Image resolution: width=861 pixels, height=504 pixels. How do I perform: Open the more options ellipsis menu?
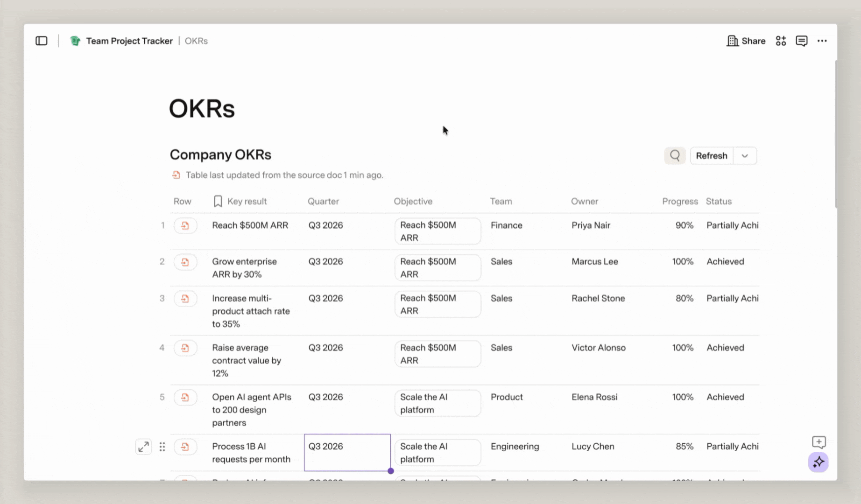coord(822,41)
